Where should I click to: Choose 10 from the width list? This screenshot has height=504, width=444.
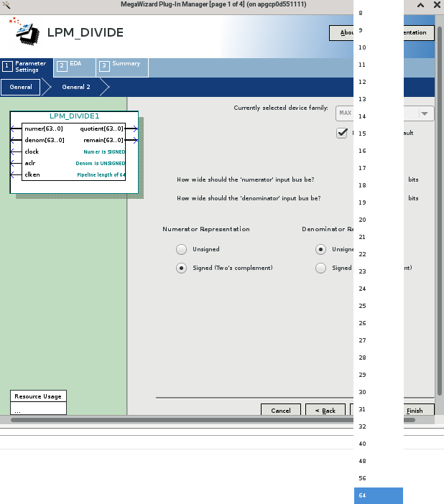(379, 47)
